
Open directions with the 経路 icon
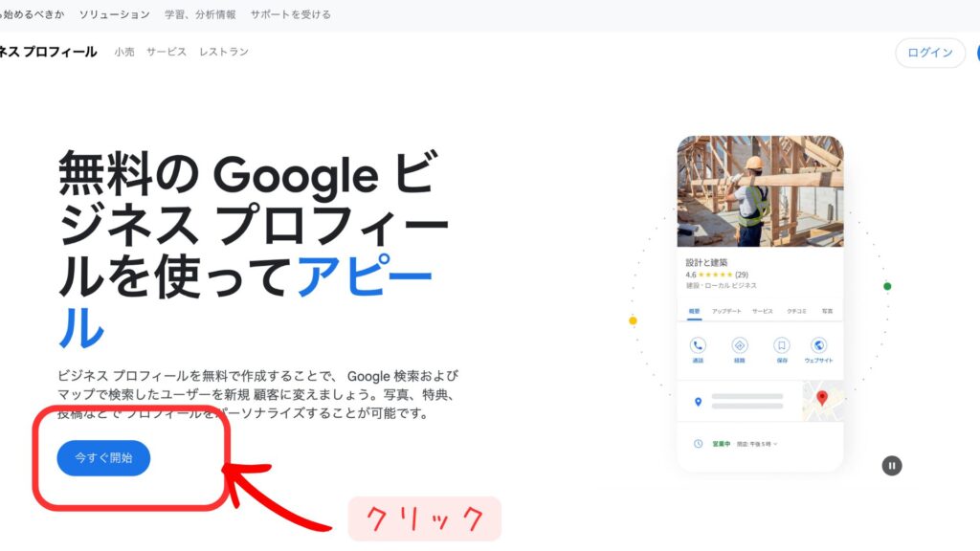[738, 343]
